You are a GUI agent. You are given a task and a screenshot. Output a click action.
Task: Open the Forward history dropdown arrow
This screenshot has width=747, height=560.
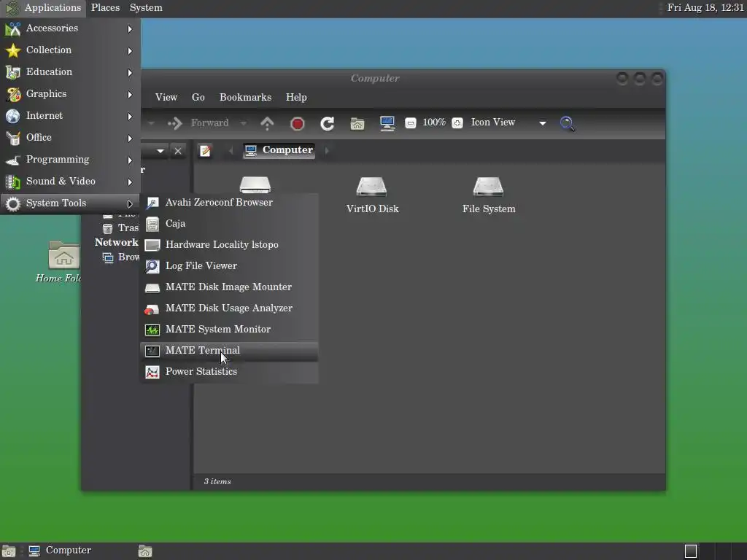244,123
